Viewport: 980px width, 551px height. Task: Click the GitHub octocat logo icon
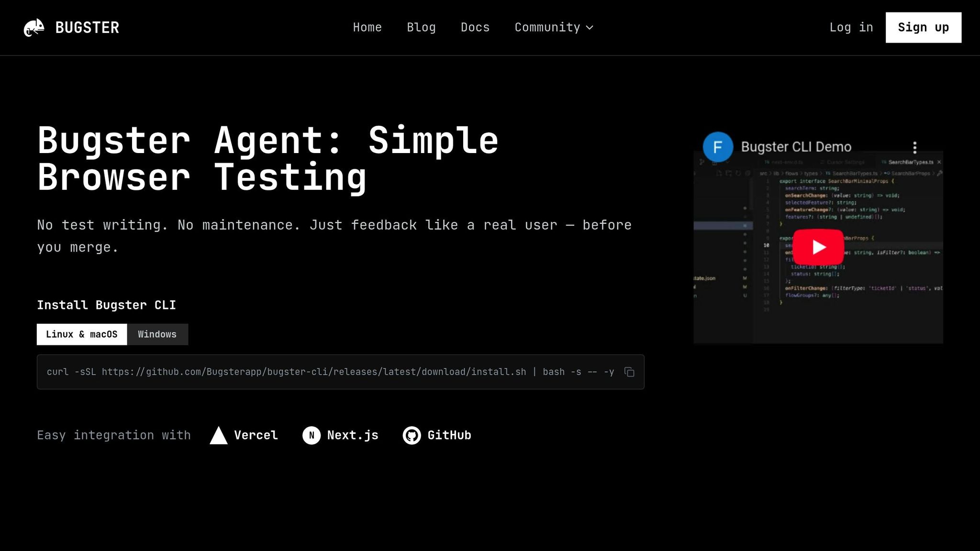(412, 435)
